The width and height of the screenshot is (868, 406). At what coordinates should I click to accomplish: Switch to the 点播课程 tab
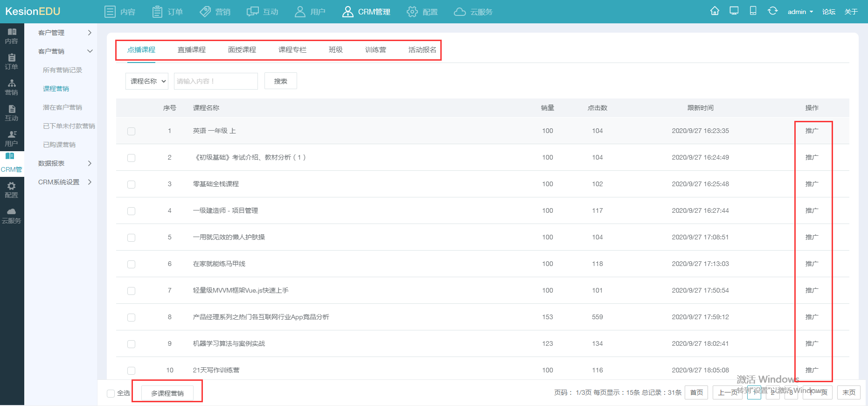tap(141, 50)
